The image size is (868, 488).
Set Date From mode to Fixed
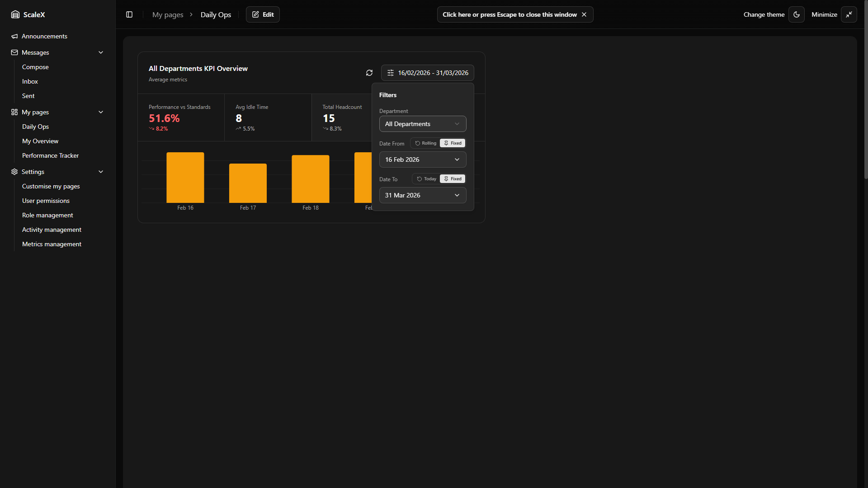453,143
